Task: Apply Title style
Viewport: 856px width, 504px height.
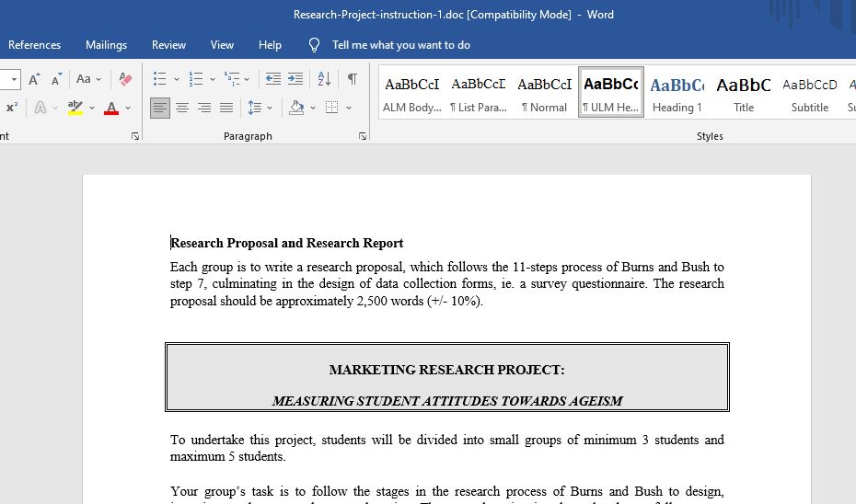Action: point(744,92)
